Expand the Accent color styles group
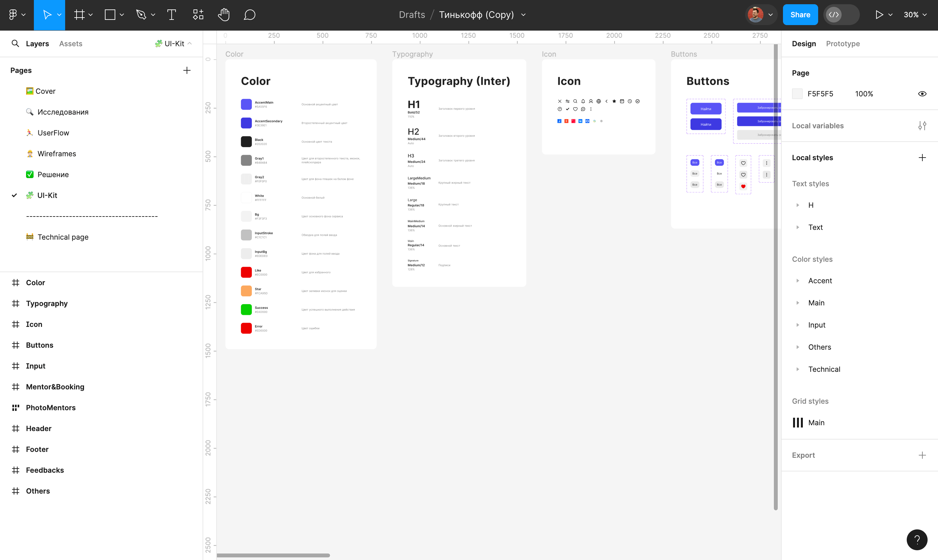This screenshot has height=560, width=938. point(798,281)
